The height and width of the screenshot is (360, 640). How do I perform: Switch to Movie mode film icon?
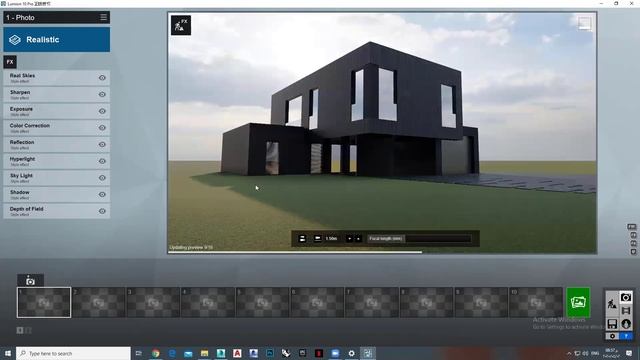[626, 311]
